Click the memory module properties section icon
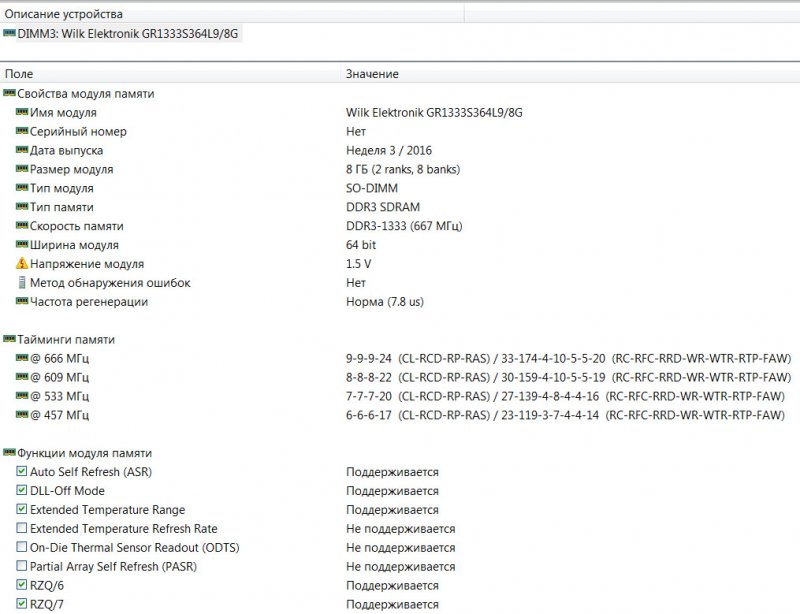 (x=10, y=93)
